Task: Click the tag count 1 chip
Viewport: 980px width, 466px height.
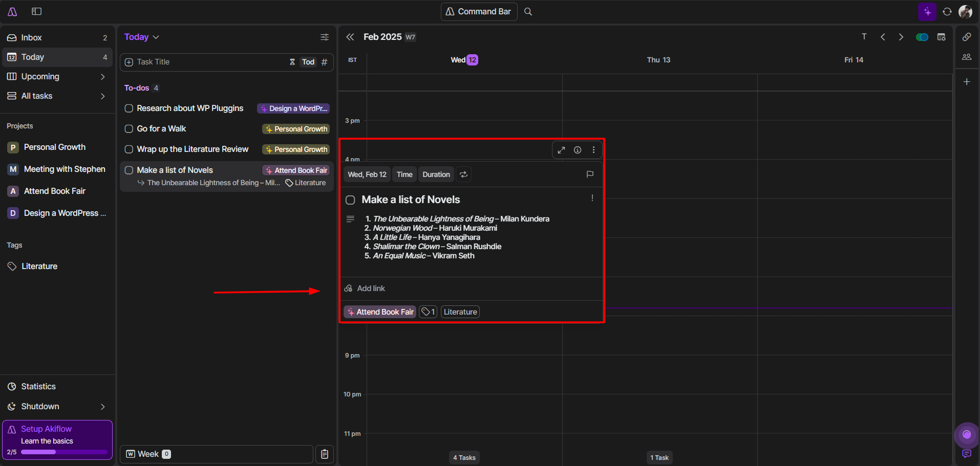Action: pyautogui.click(x=428, y=312)
